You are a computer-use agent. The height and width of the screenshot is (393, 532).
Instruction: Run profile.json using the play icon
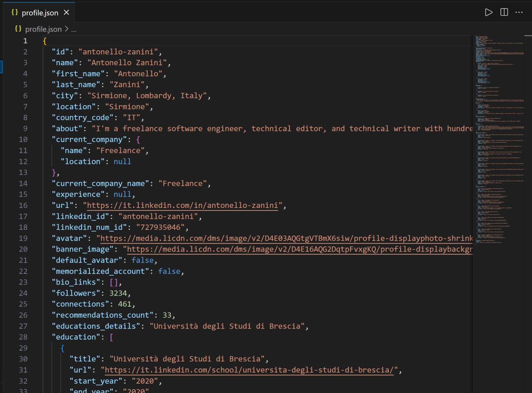coord(488,12)
